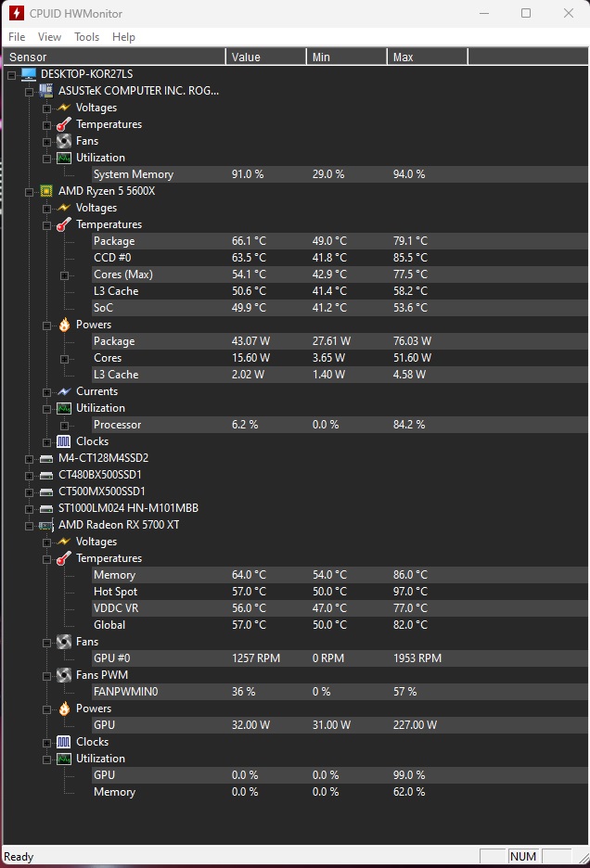Collapse the AMD Ryzen 5 5600X node

pyautogui.click(x=30, y=192)
